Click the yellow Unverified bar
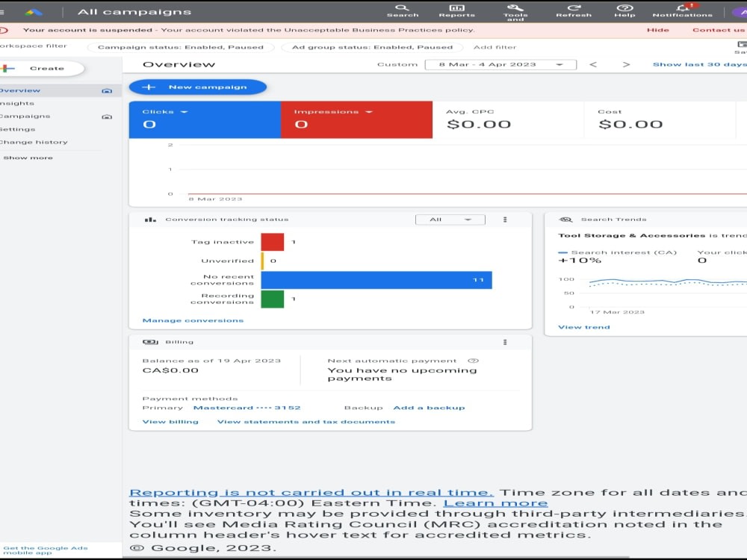The image size is (747, 560). coord(262,261)
